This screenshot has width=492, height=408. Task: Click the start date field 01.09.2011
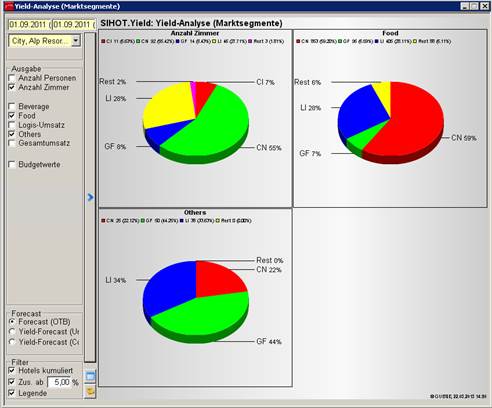30,25
